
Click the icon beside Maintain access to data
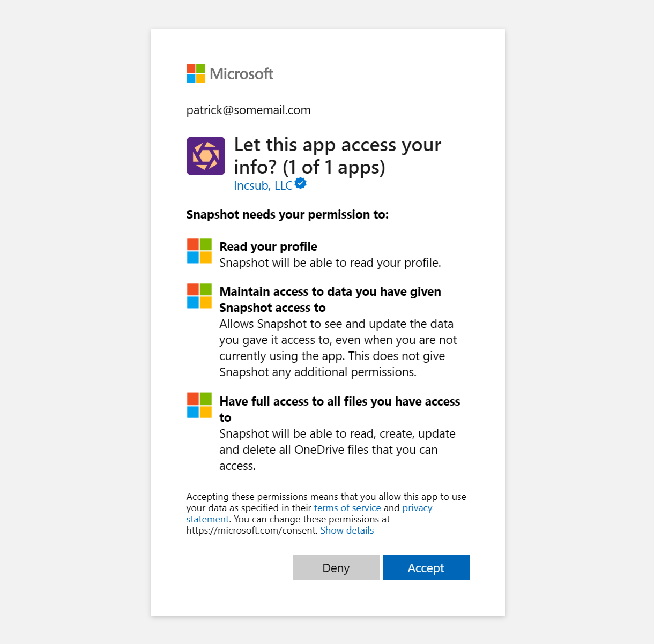199,296
